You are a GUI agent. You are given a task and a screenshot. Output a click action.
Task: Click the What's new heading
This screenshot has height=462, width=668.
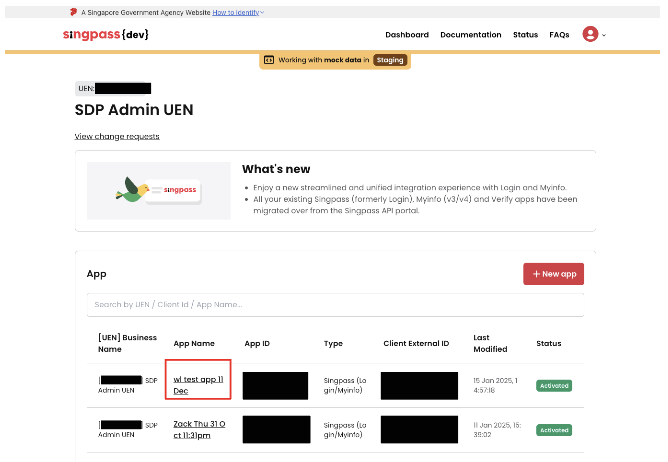pos(276,169)
